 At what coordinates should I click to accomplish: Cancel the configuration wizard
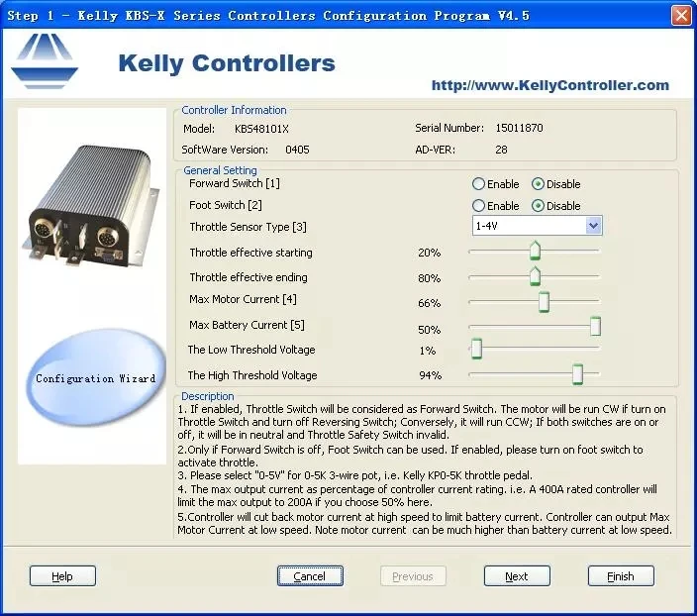point(310,576)
